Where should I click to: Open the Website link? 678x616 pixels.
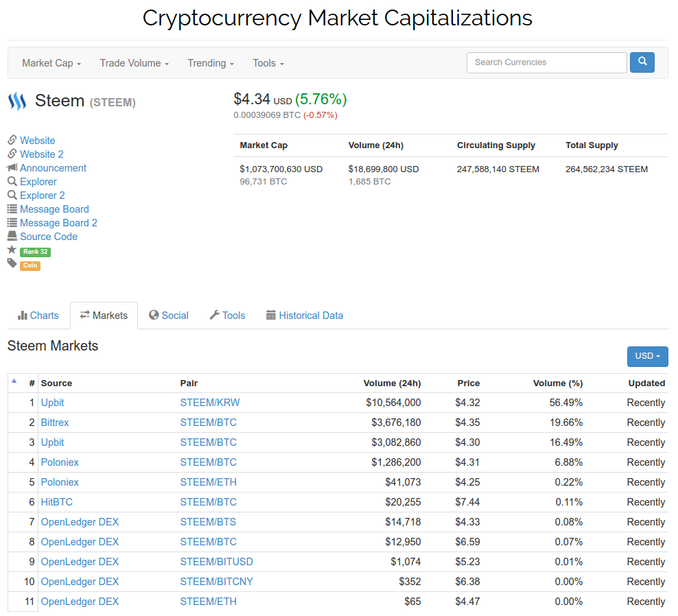point(38,141)
